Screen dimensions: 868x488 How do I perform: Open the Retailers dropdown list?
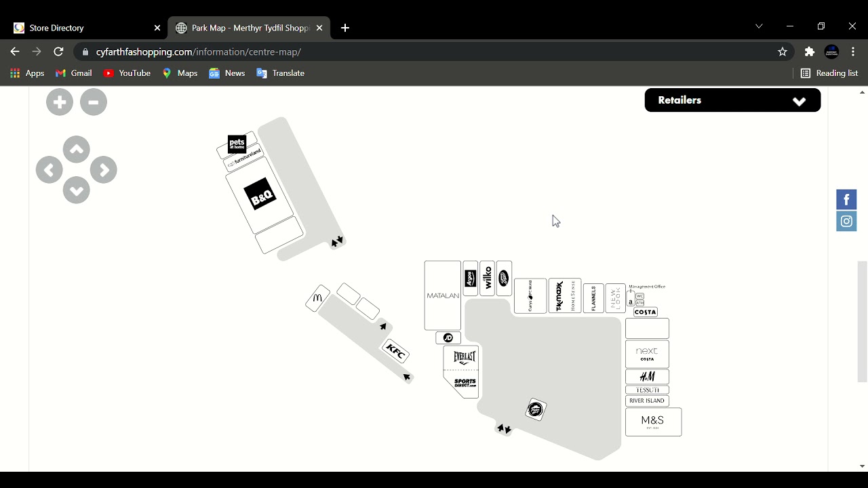[732, 100]
